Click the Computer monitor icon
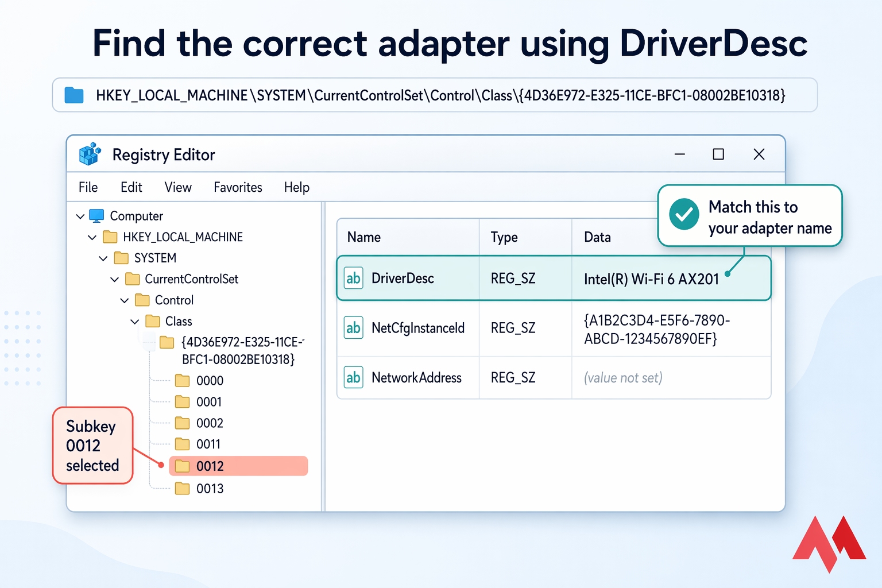Image resolution: width=882 pixels, height=588 pixels. [96, 215]
